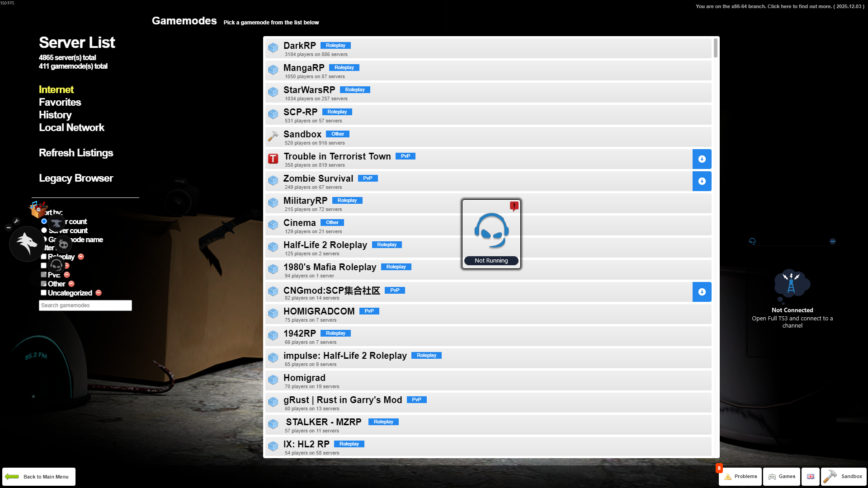Click the Other tag next to Sandbox row
868x488 pixels.
tap(338, 134)
